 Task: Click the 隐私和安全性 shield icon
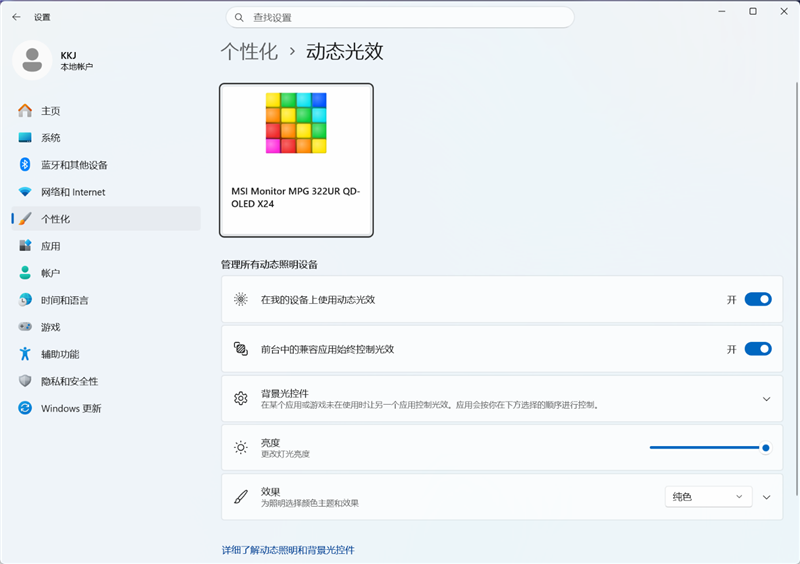[x=25, y=381]
